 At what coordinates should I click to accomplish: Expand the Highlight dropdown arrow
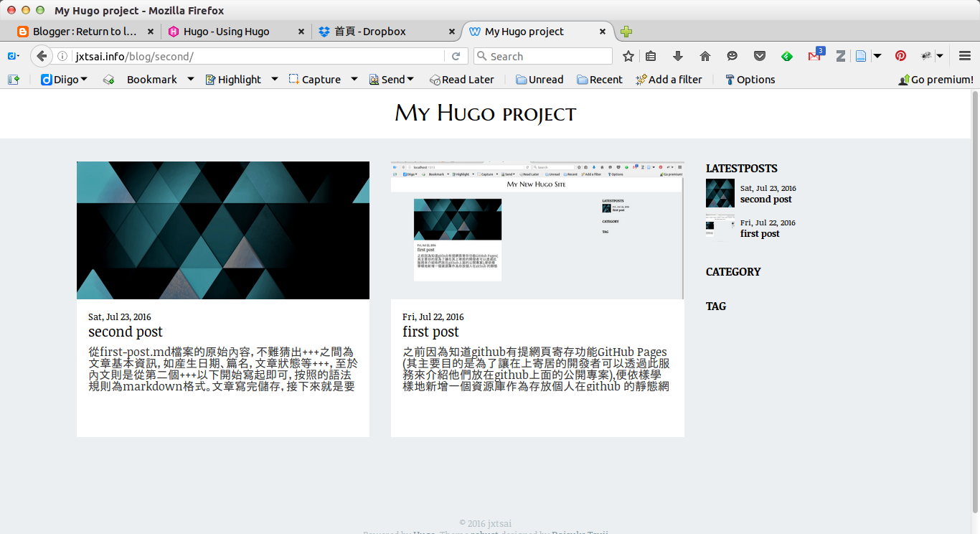click(x=274, y=80)
